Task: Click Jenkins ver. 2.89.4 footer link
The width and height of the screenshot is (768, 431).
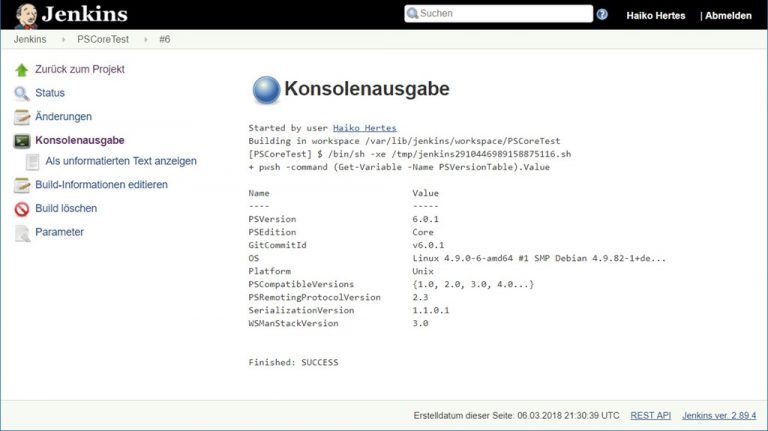Action: (x=719, y=415)
